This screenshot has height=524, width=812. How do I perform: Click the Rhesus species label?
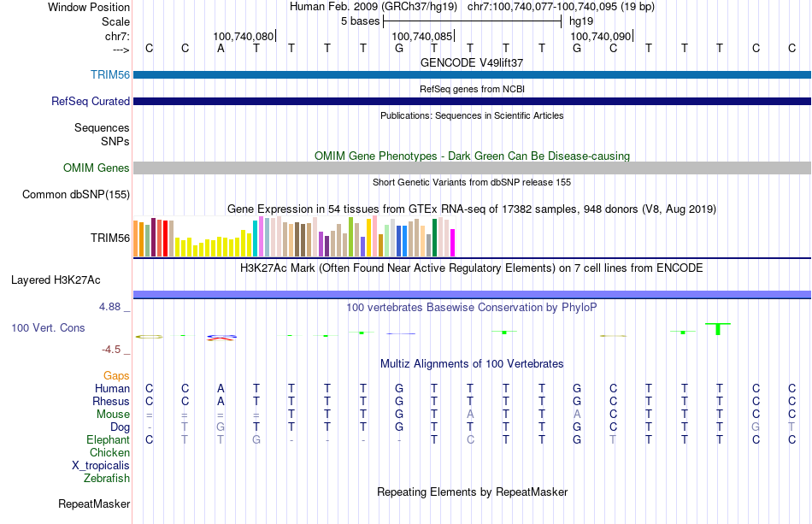[x=111, y=401]
